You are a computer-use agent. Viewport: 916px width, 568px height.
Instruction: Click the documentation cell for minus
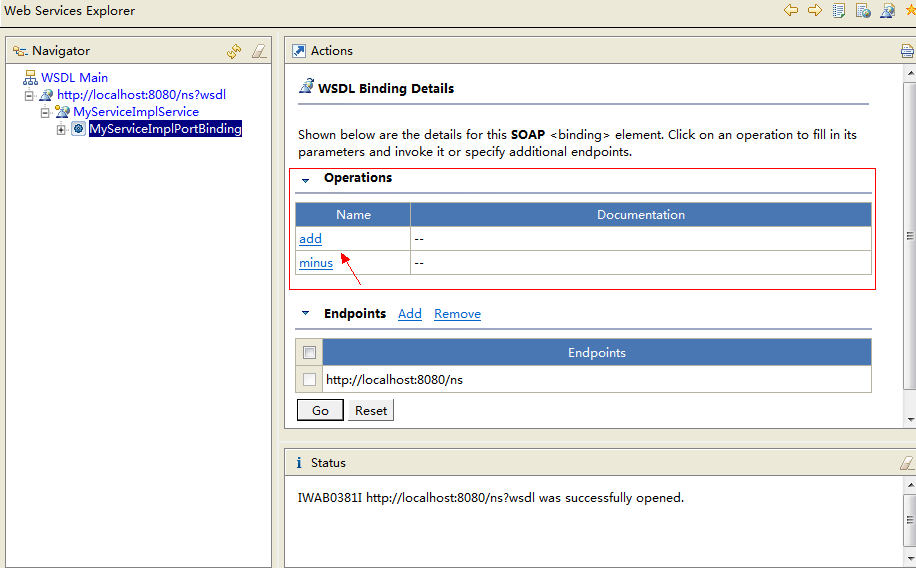pyautogui.click(x=641, y=263)
